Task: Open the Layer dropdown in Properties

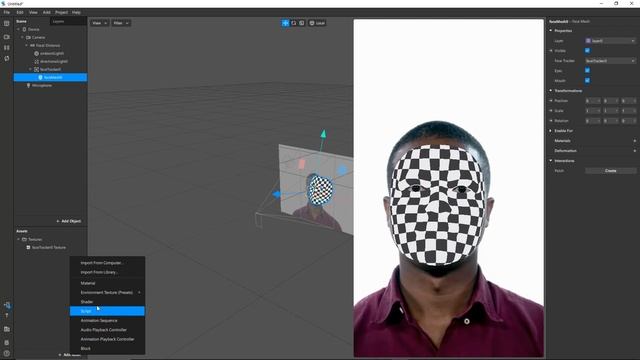Action: pos(611,41)
